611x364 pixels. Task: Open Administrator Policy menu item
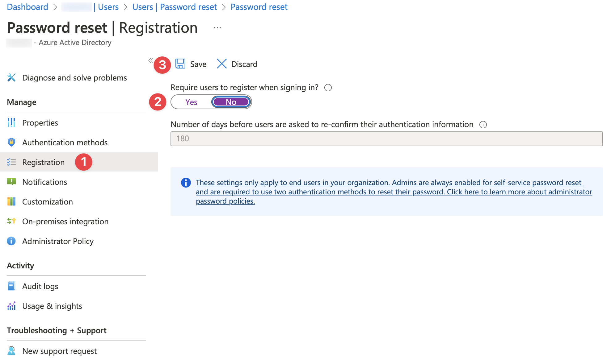pyautogui.click(x=58, y=241)
